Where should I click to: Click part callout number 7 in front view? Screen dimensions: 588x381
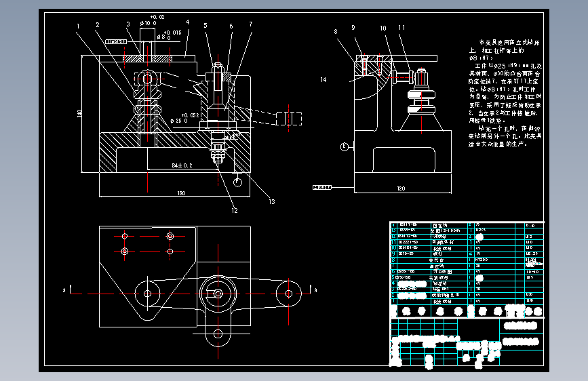tap(250, 24)
